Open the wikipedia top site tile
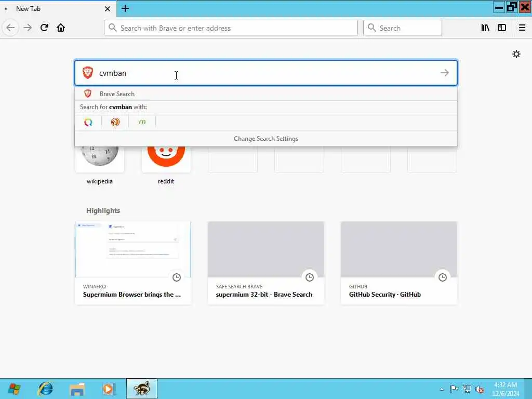The width and height of the screenshot is (532, 399). pos(99,166)
